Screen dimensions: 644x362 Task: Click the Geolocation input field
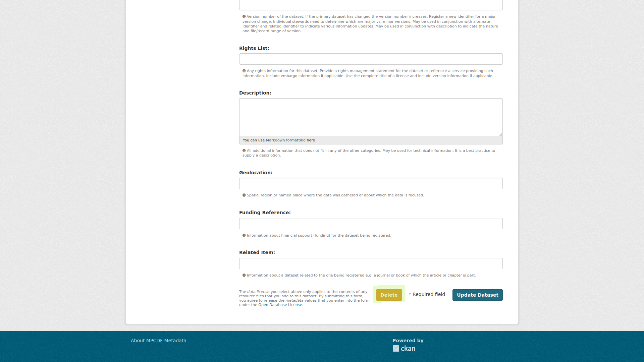click(371, 183)
